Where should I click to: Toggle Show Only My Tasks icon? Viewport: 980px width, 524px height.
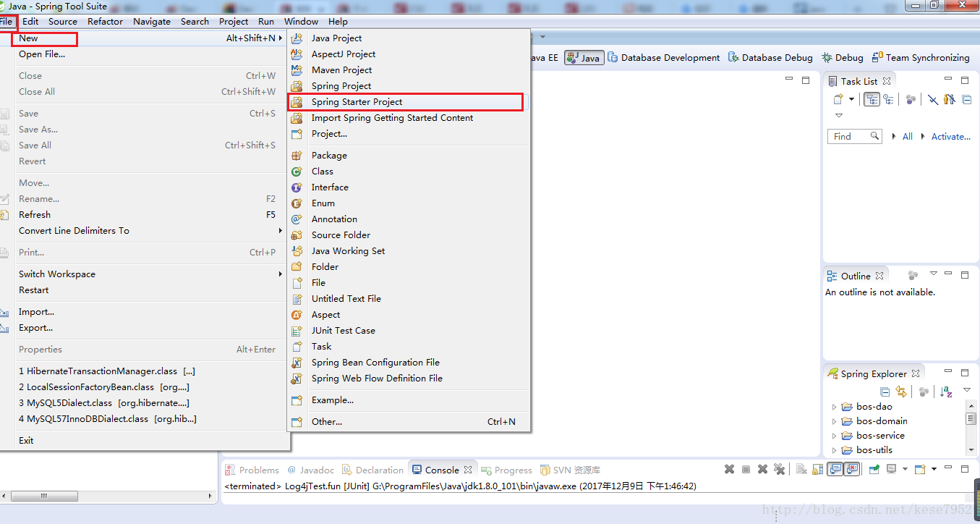(950, 99)
